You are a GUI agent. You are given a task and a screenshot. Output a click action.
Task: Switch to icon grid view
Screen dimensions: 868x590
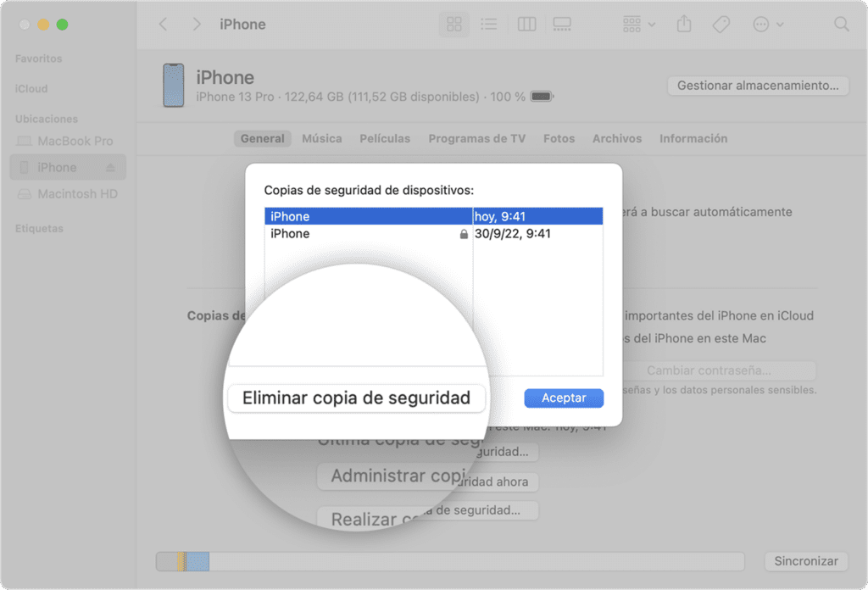coord(454,25)
